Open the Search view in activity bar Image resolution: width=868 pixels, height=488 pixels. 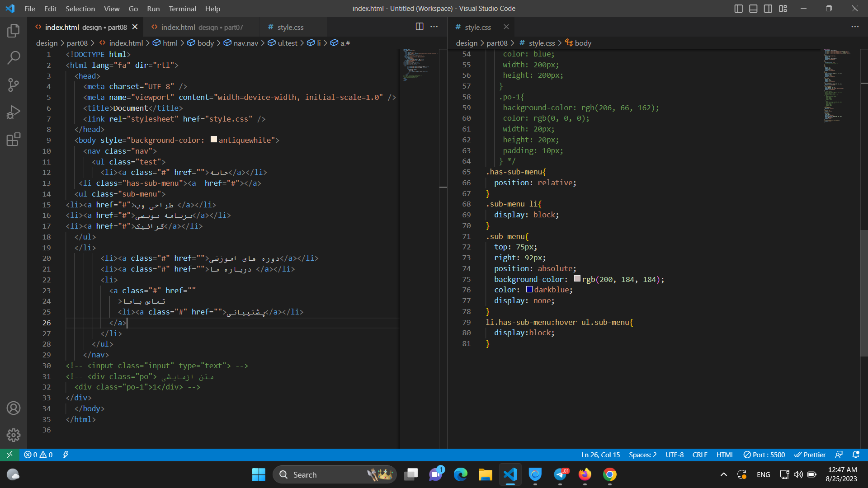14,57
